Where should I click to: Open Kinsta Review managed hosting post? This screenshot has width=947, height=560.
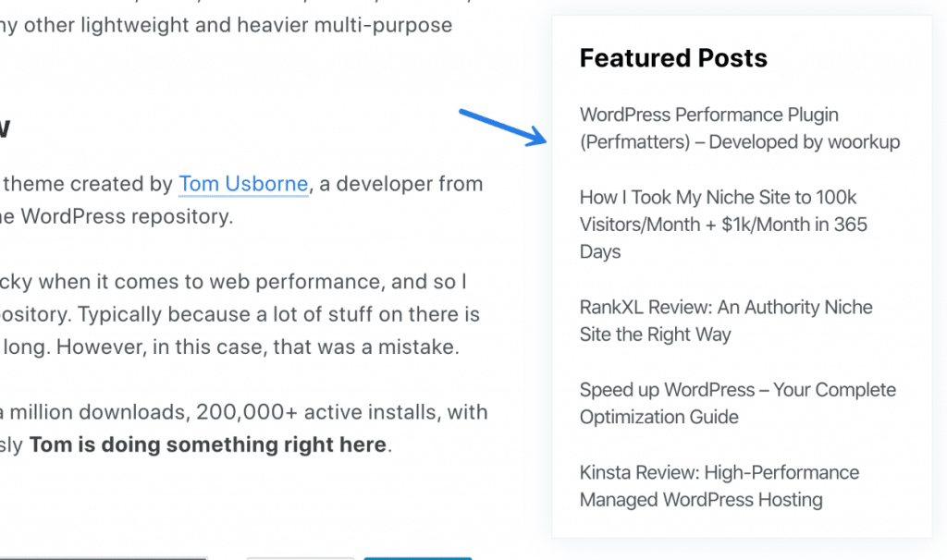(719, 486)
